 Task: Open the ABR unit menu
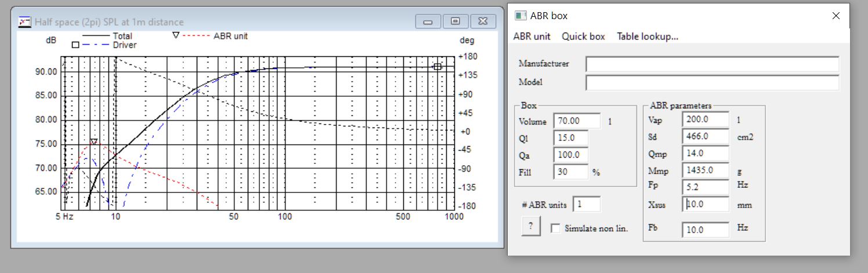[532, 36]
